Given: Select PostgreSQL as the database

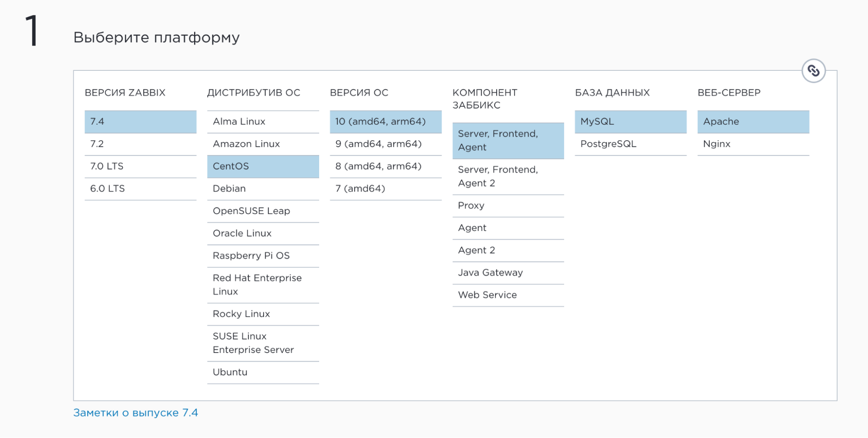Looking at the screenshot, I should (x=630, y=144).
